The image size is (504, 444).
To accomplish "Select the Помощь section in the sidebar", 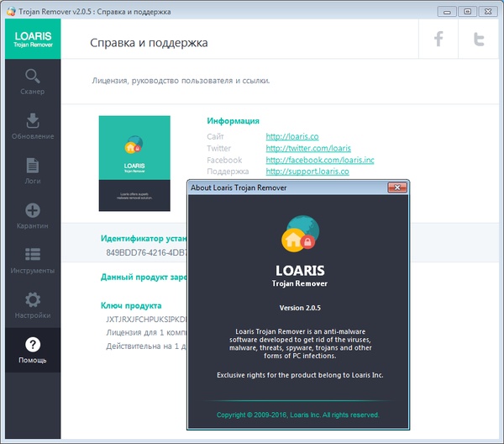I will pyautogui.click(x=33, y=350).
